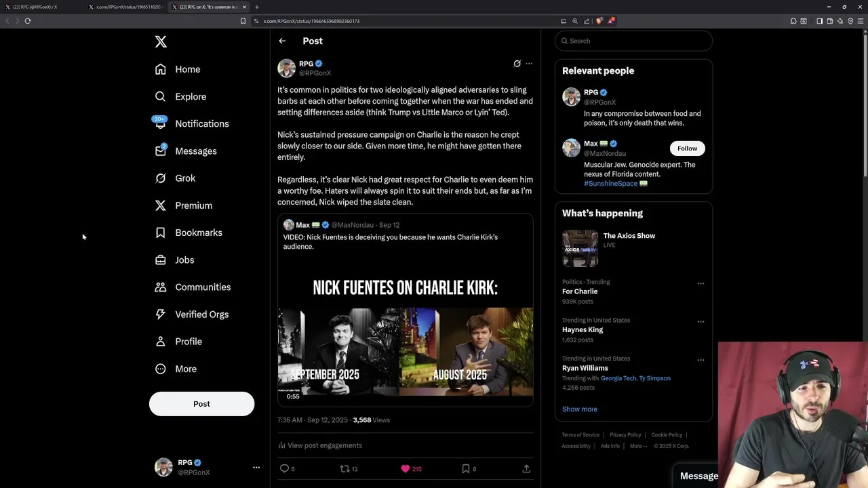Click the @RPGonX handle on the post
The width and height of the screenshot is (868, 488).
(x=315, y=73)
